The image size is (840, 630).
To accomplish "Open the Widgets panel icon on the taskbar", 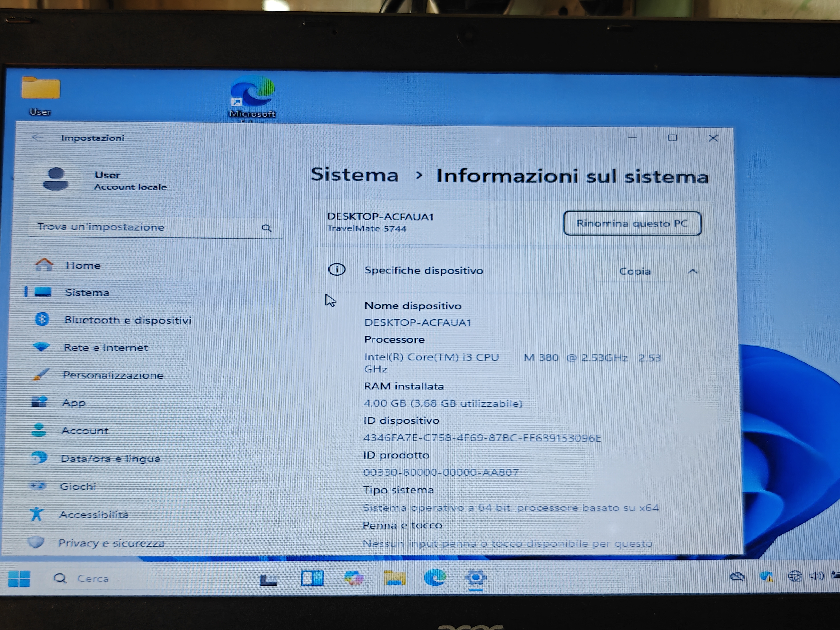I will [x=312, y=578].
